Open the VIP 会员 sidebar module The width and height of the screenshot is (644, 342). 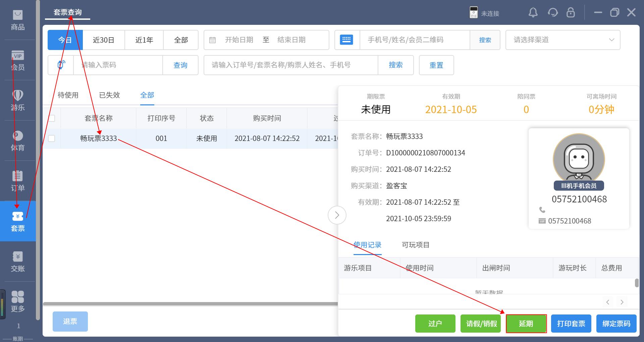point(17,60)
